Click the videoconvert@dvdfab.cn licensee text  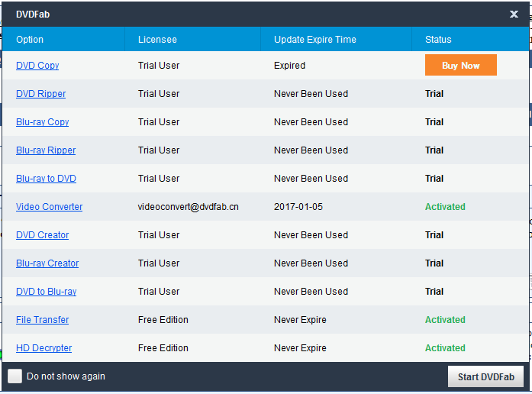coord(188,207)
